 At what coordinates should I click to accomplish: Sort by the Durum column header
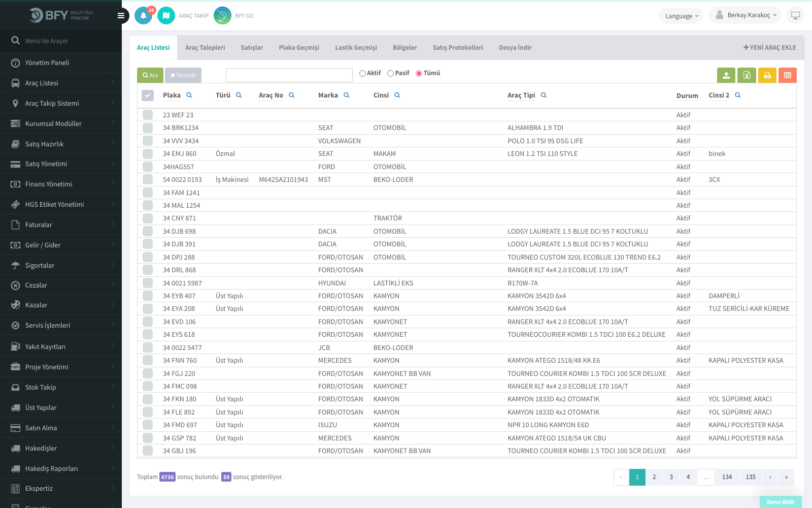pyautogui.click(x=687, y=96)
